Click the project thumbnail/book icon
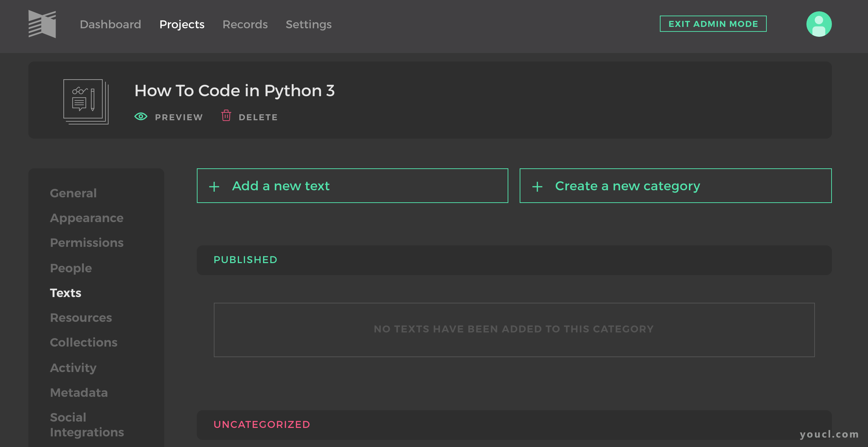Image resolution: width=868 pixels, height=447 pixels. tap(86, 103)
